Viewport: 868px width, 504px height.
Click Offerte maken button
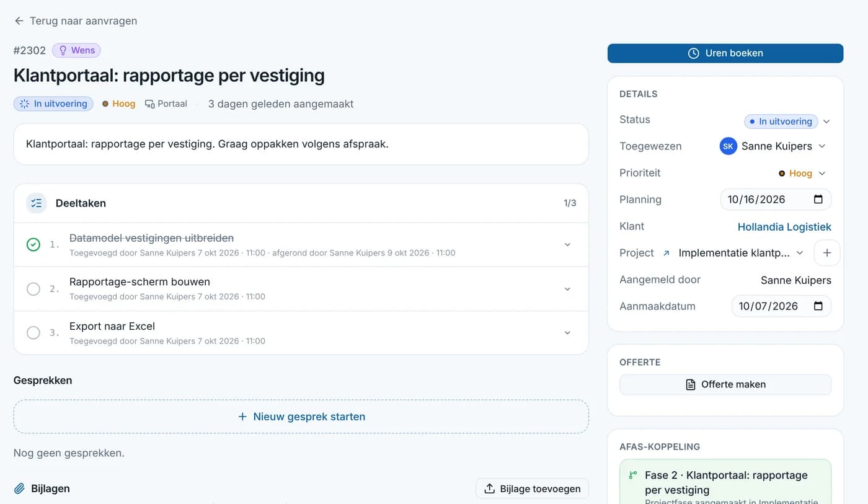(x=725, y=384)
